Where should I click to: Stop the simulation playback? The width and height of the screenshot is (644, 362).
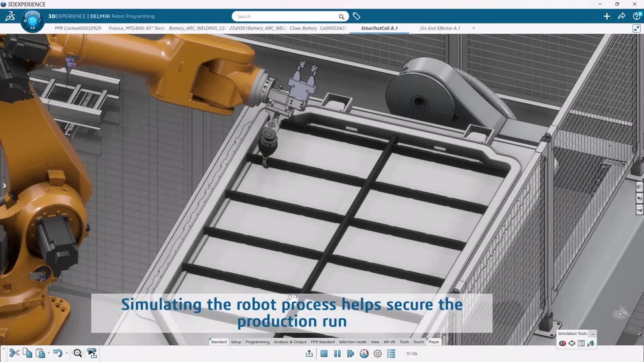(324, 353)
